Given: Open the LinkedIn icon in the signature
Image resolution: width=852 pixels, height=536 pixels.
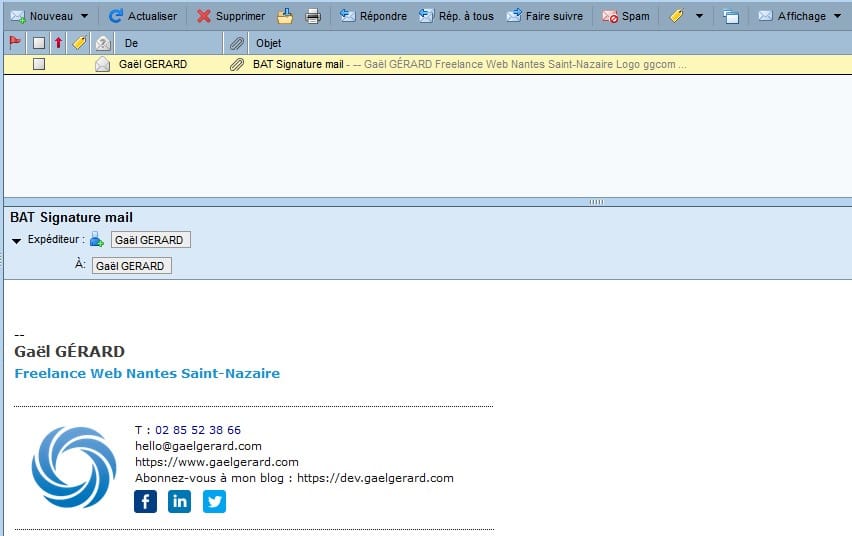Looking at the screenshot, I should (180, 502).
